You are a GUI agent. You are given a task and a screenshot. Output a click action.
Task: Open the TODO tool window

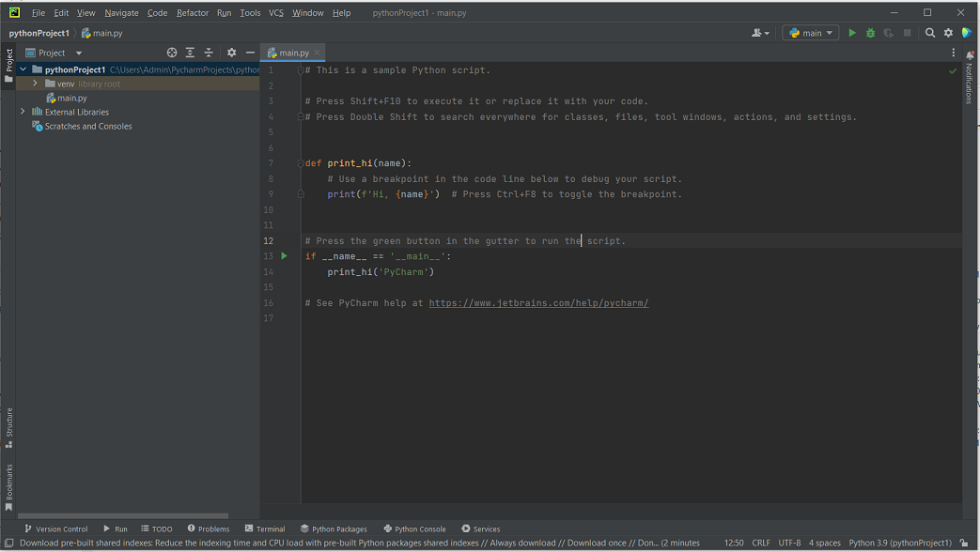click(156, 529)
